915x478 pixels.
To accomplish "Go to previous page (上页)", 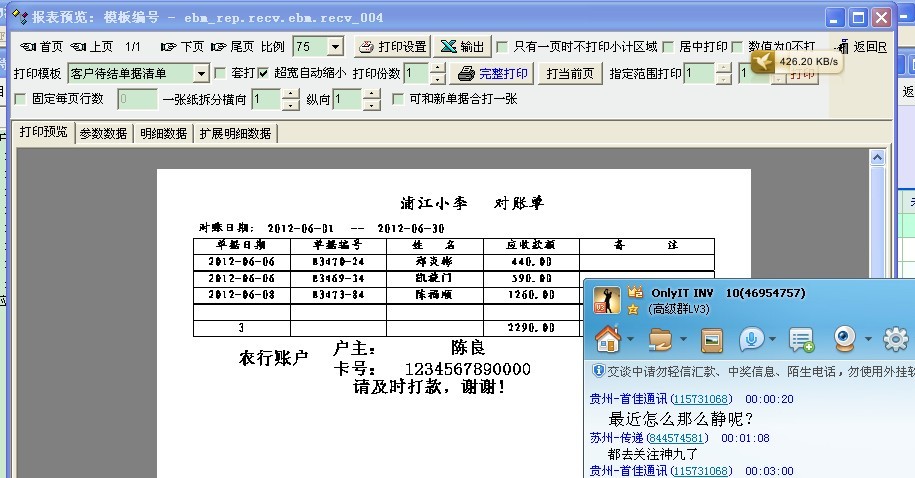I will click(91, 47).
